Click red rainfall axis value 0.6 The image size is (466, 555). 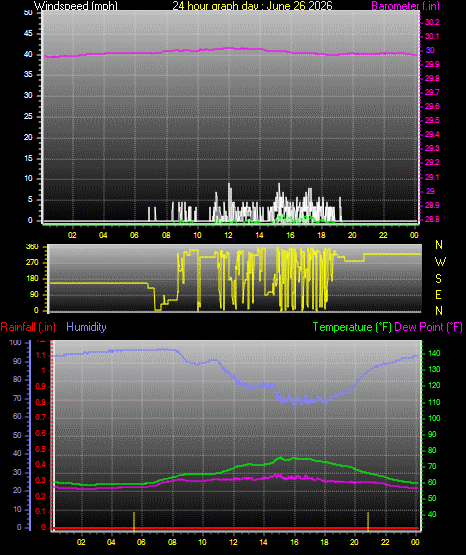click(x=41, y=433)
